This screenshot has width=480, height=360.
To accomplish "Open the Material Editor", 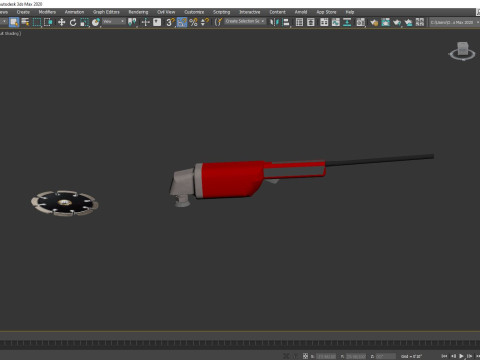I will [360, 22].
